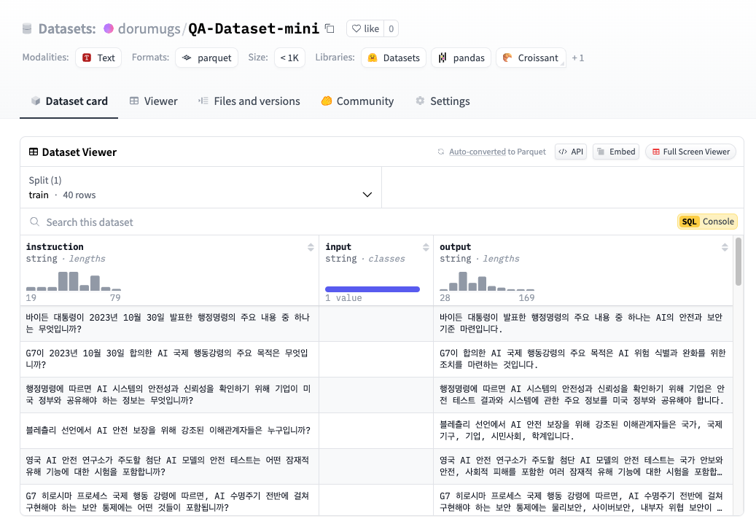756x532 pixels.
Task: Click the instruction lengths histogram
Action: tap(74, 281)
